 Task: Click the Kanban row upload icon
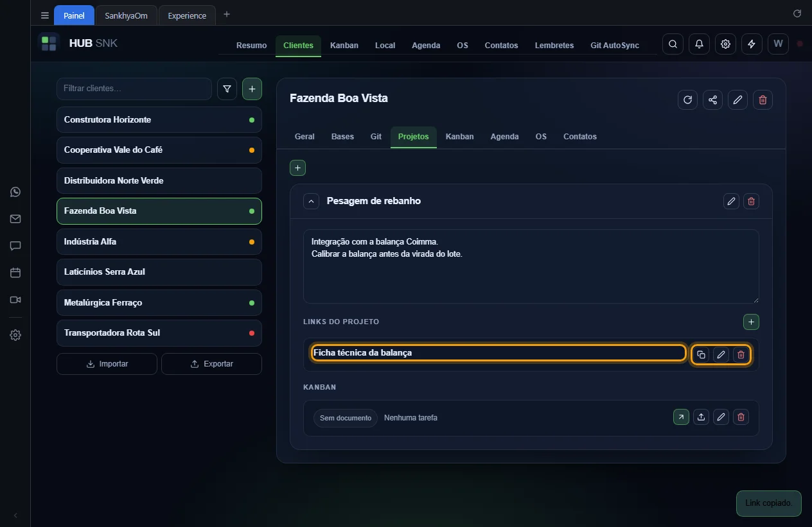point(701,417)
